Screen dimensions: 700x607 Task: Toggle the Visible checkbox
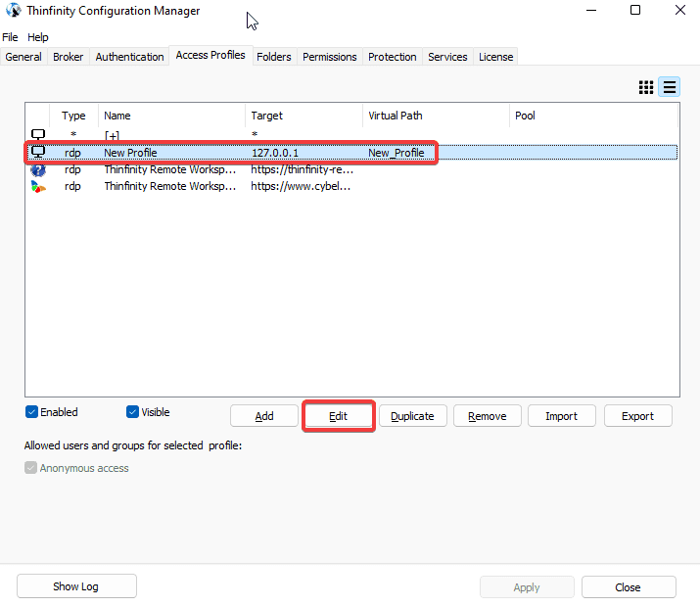click(x=132, y=411)
